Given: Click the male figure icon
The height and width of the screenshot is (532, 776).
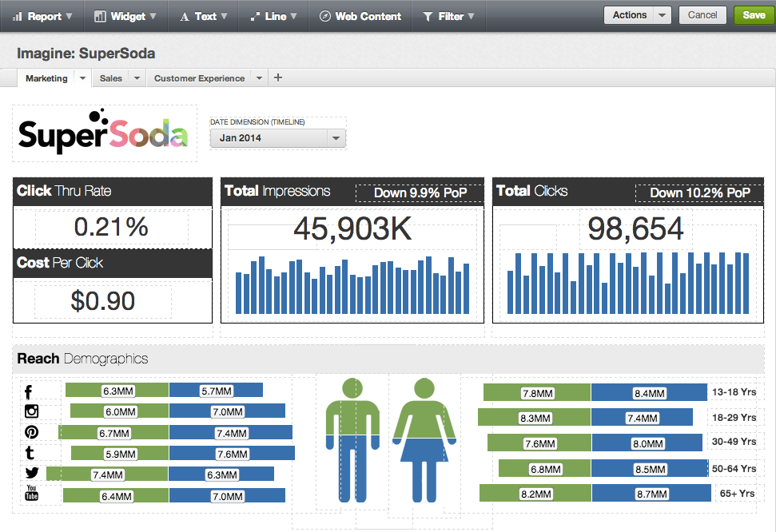Looking at the screenshot, I should coord(352,440).
